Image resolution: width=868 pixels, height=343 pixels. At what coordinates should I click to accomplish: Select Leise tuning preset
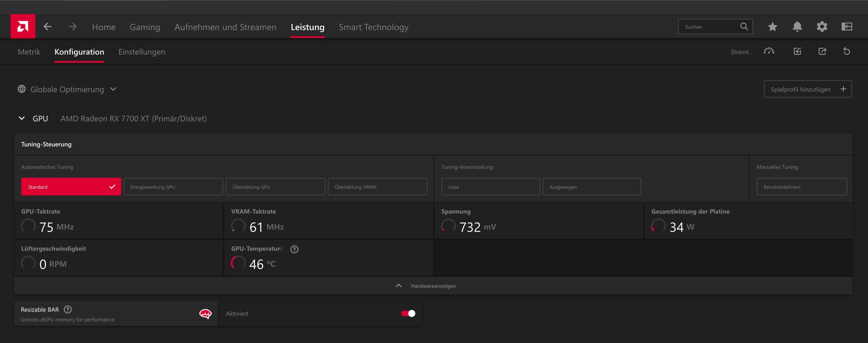tap(490, 187)
